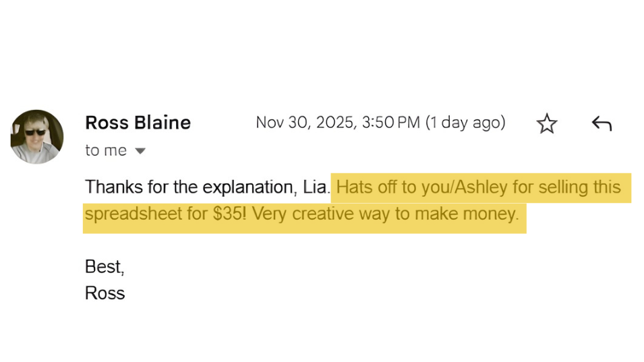This screenshot has height=362, width=644.
Task: Expand recipient details arrow beside "to me"
Action: pos(140,151)
